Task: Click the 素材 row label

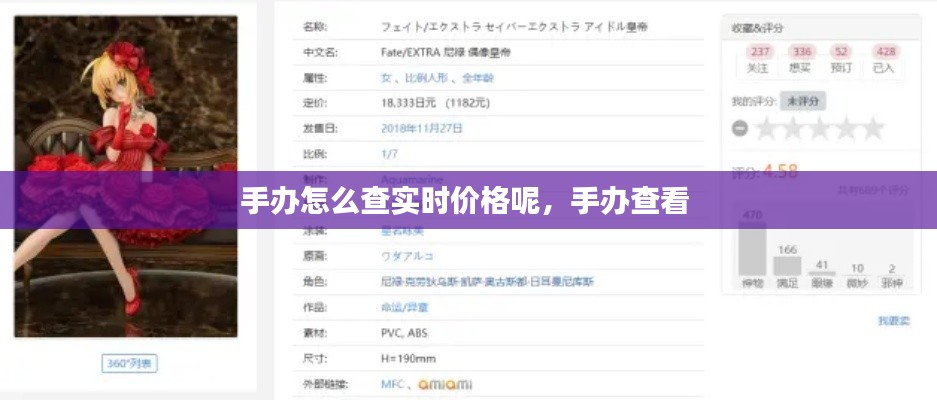Action: [x=315, y=333]
